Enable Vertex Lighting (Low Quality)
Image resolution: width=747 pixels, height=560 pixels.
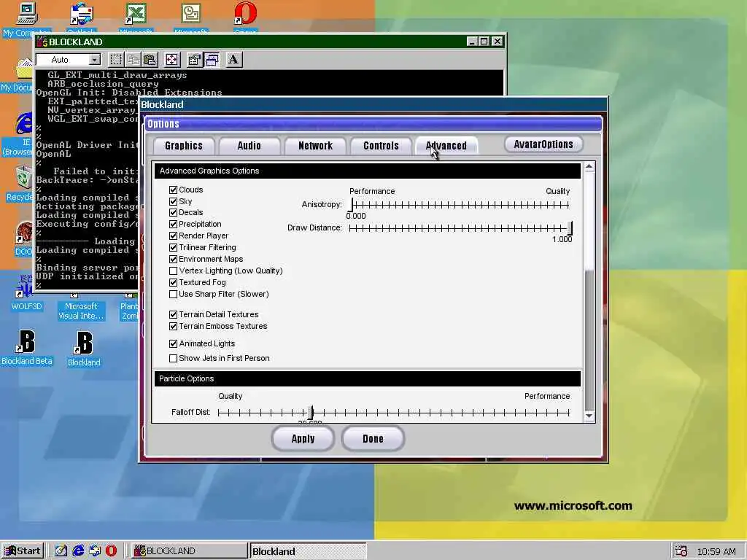click(174, 271)
